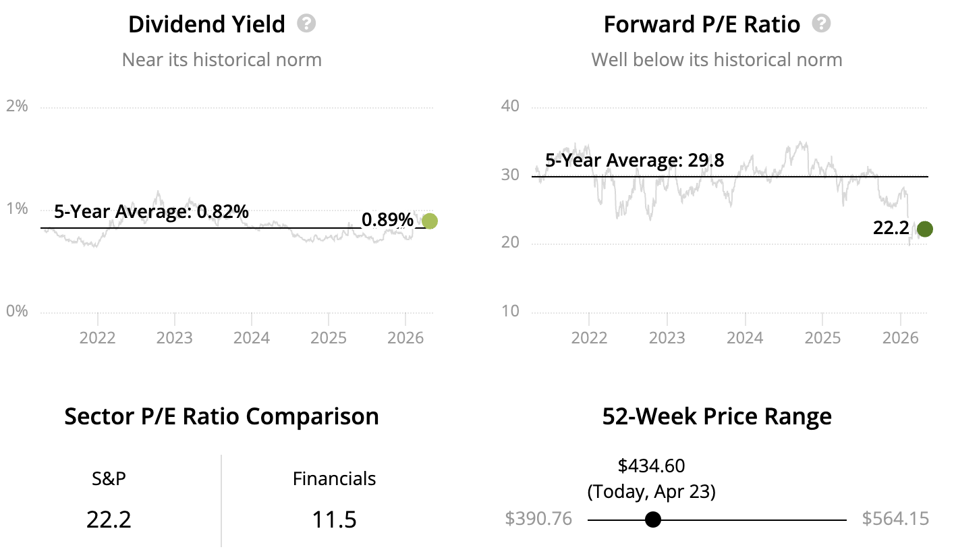Click the 52-week price range slider dot

point(652,520)
